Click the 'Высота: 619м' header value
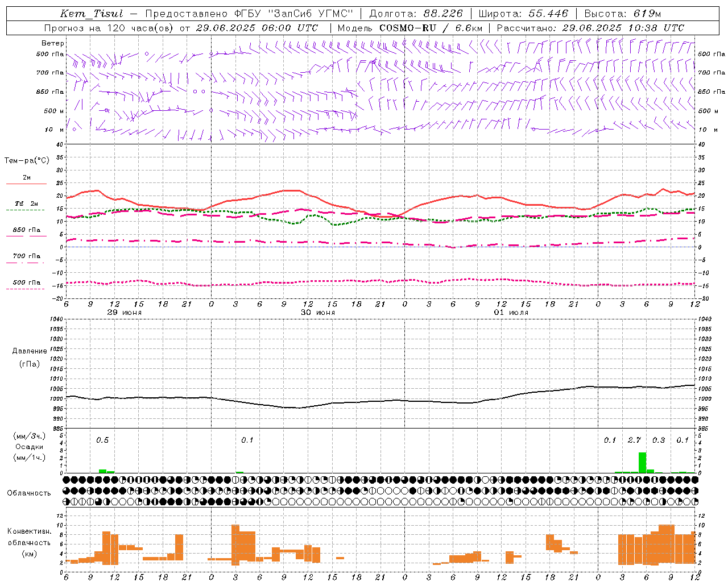The height and width of the screenshot is (582, 728). [x=623, y=14]
